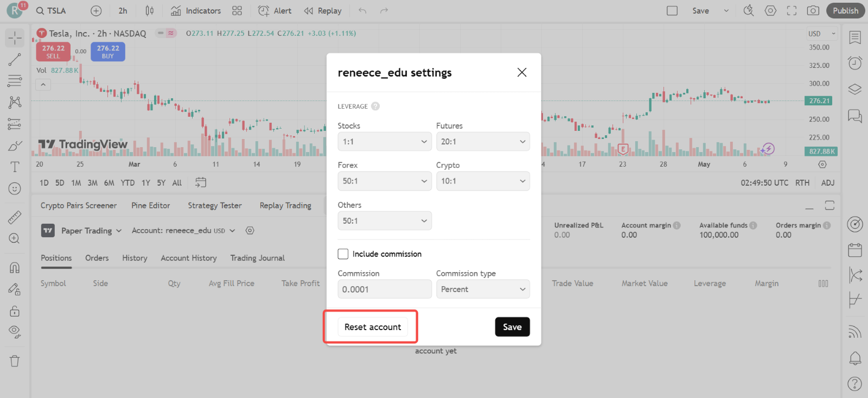Screen dimensions: 868x398
Task: Click the trash Remove objects icon
Action: tap(15, 361)
